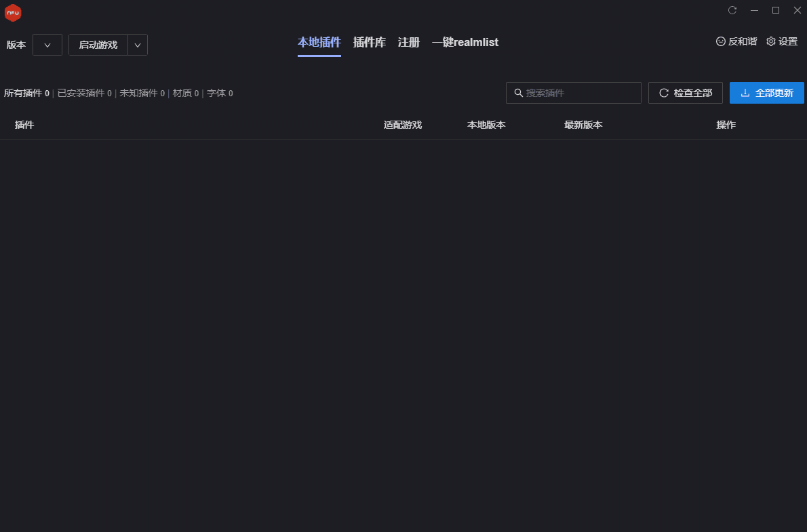Click the 全部更新 update-all button

point(766,93)
